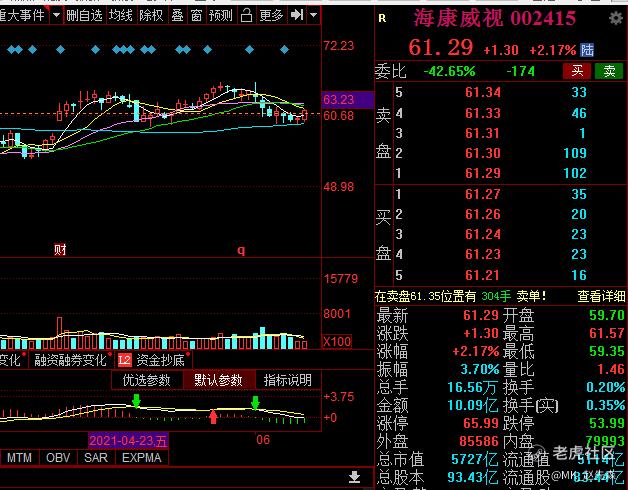Select the 默认参数 tab
The width and height of the screenshot is (628, 490).
218,380
